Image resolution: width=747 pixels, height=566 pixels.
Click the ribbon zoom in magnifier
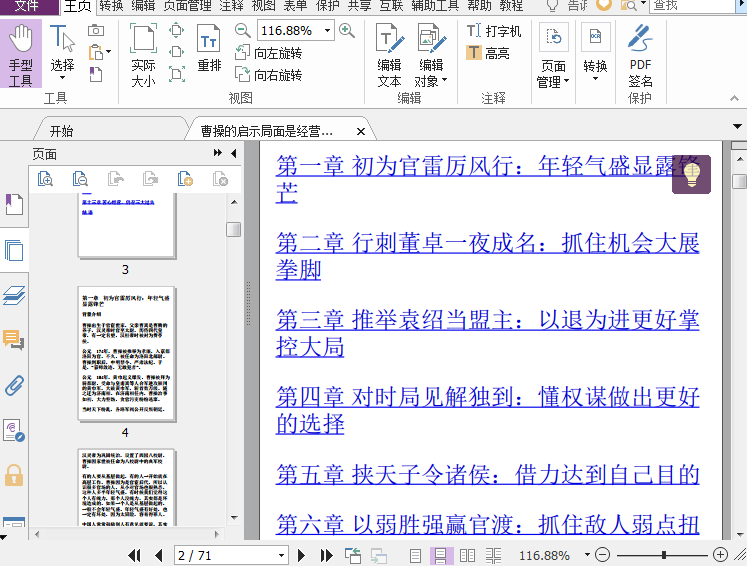coord(347,31)
